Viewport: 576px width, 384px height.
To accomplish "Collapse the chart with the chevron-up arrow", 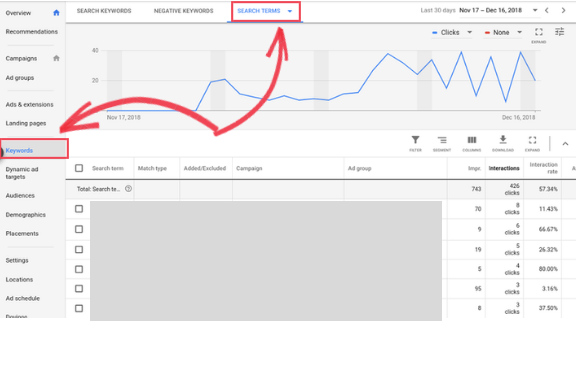I will (x=565, y=144).
